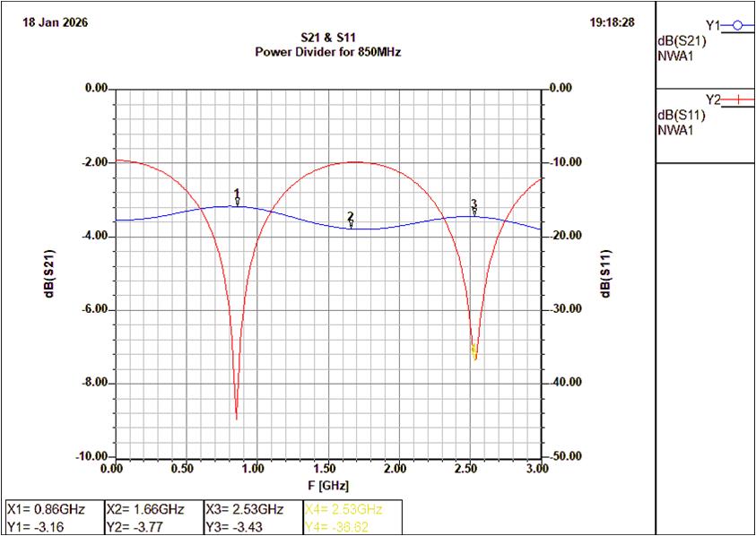This screenshot has width=756, height=536.
Task: Click the Y2 red cross legend symbol
Action: click(737, 99)
